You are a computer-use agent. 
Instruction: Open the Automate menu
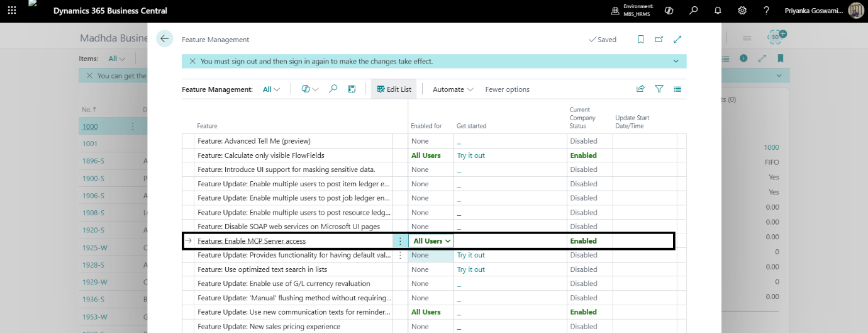click(453, 89)
